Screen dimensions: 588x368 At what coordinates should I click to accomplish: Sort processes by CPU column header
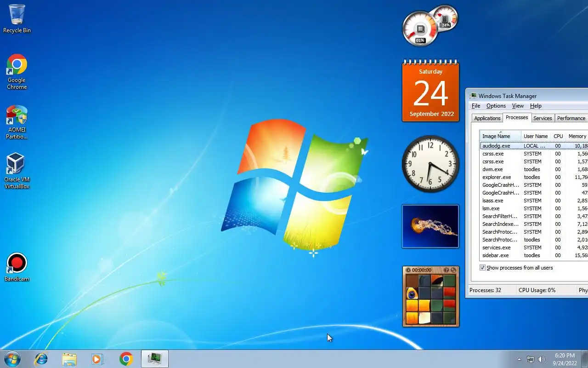tap(558, 136)
